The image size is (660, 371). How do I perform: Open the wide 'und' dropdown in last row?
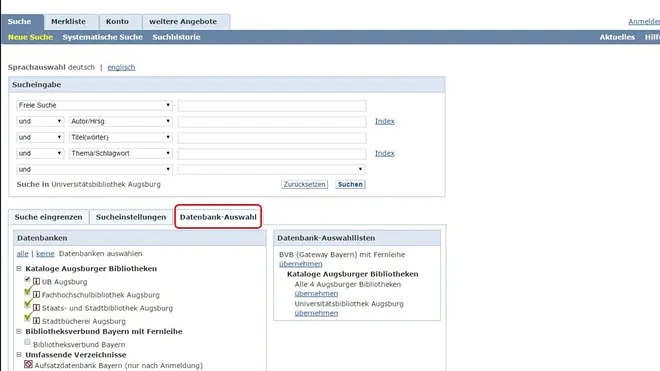coord(95,169)
